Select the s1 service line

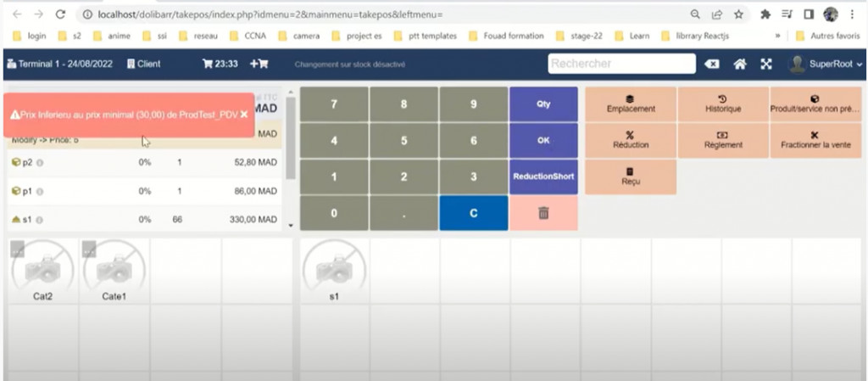pos(144,219)
